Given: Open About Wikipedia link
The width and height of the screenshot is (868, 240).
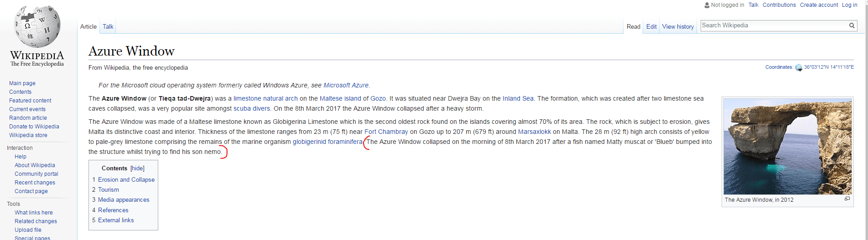Looking at the screenshot, I should 35,165.
